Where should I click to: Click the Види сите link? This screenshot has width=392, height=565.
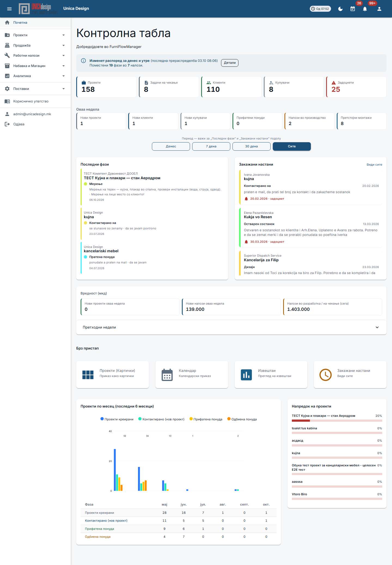[374, 165]
